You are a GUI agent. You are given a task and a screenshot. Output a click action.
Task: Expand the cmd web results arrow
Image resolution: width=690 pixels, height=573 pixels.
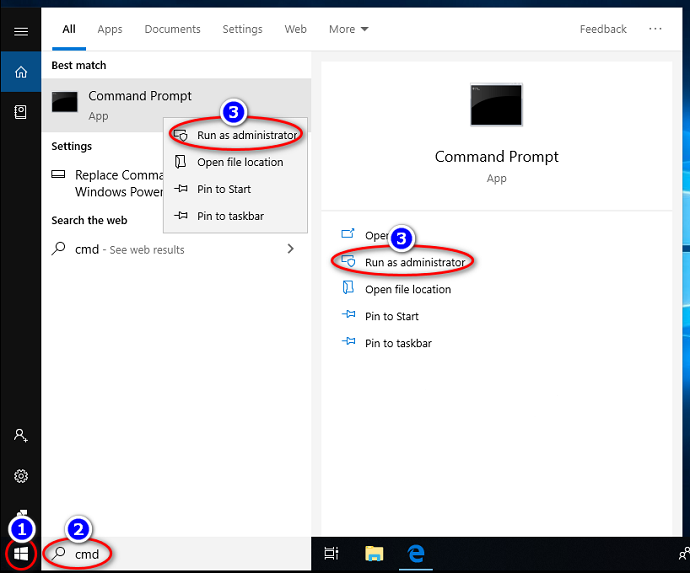coord(290,249)
